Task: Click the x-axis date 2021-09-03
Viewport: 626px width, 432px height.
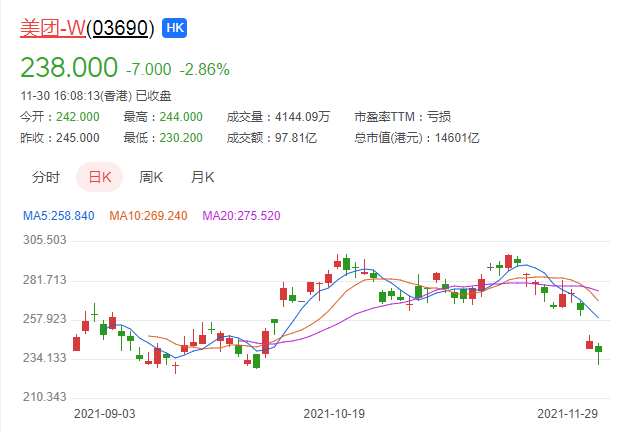Action: [105, 414]
